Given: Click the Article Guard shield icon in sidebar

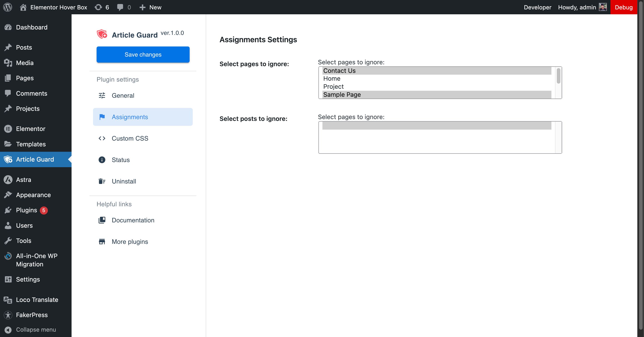Looking at the screenshot, I should click(8, 159).
